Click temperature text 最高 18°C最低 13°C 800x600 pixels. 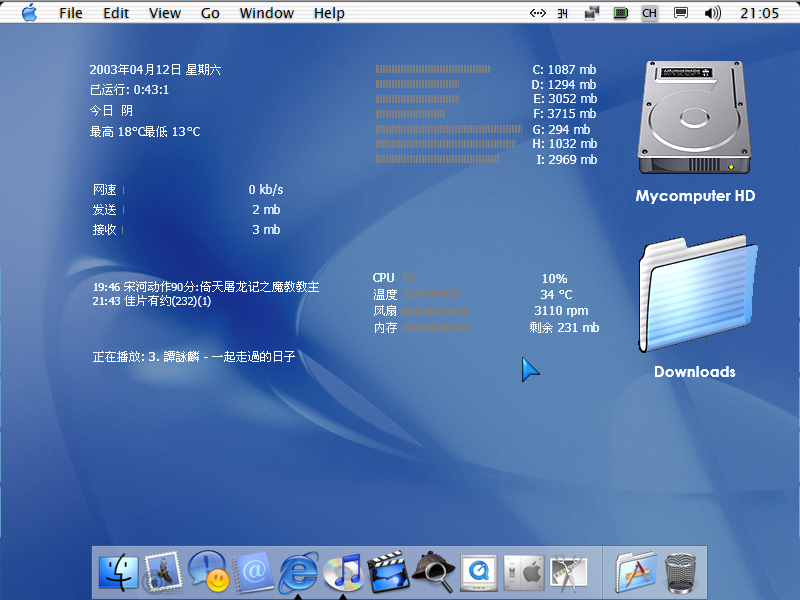[x=145, y=132]
